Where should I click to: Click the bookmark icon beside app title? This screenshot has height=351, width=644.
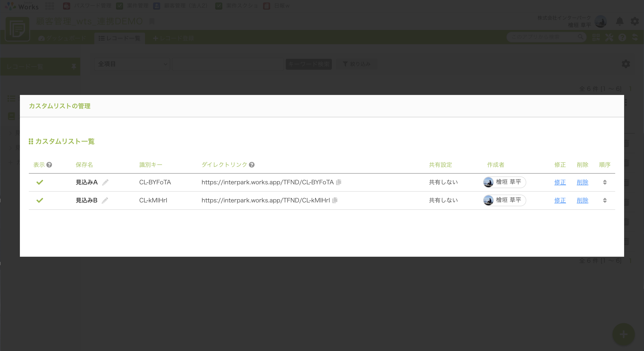[x=152, y=21]
